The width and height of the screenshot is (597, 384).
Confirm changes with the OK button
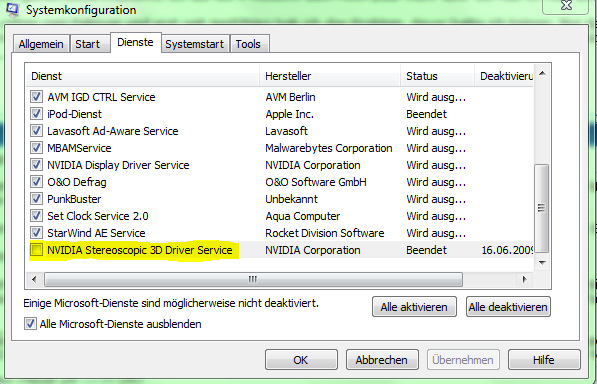coord(301,360)
